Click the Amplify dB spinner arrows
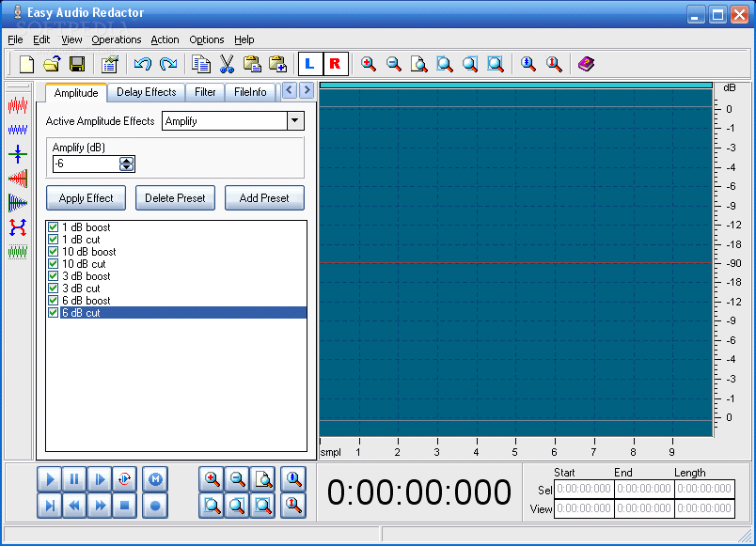 pos(126,164)
